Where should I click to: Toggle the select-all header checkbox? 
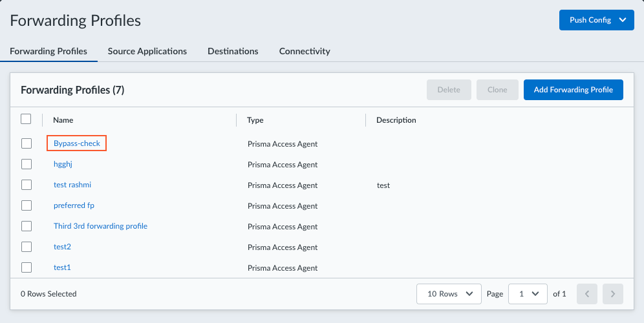tap(26, 119)
